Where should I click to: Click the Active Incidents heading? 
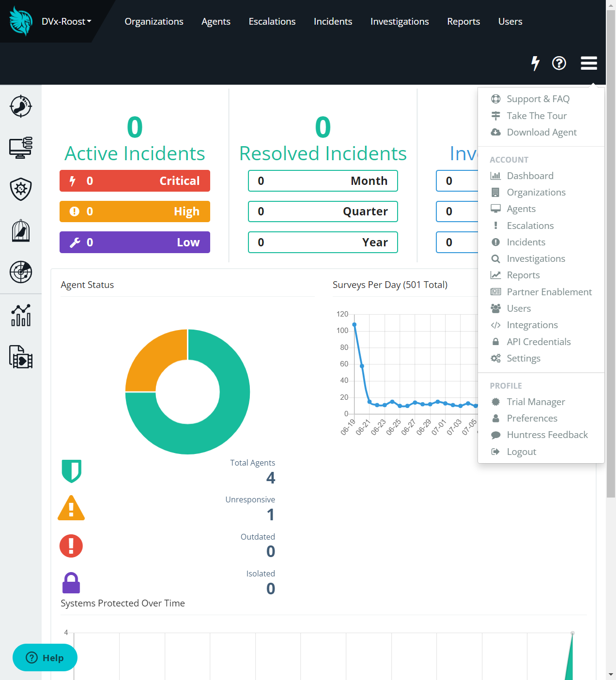click(x=135, y=153)
